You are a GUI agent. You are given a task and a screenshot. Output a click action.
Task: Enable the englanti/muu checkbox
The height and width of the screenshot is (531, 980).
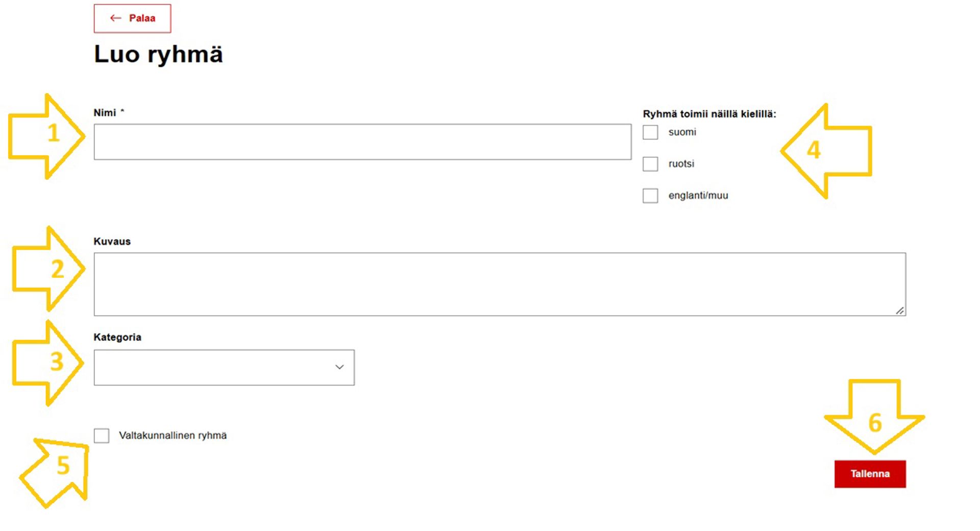650,196
